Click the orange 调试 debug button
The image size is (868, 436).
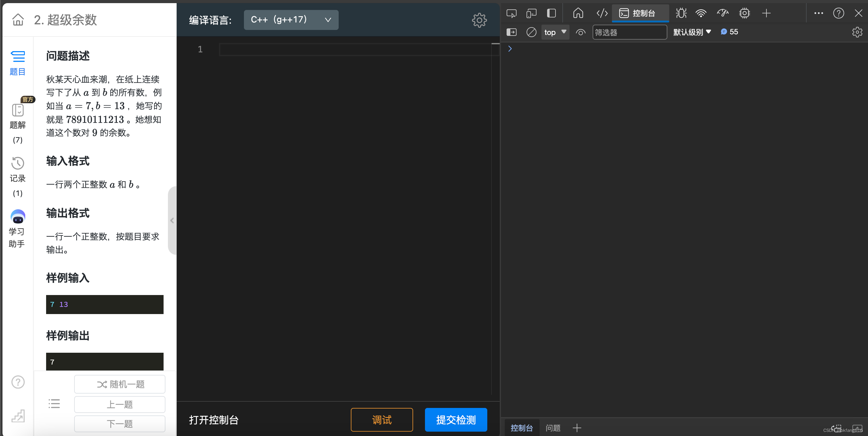(x=382, y=420)
